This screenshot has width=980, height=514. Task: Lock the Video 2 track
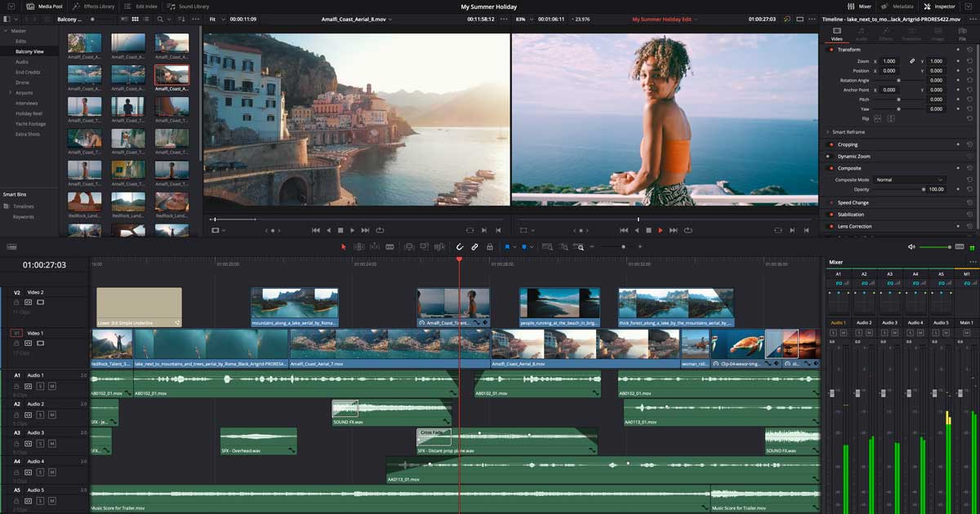pos(17,302)
